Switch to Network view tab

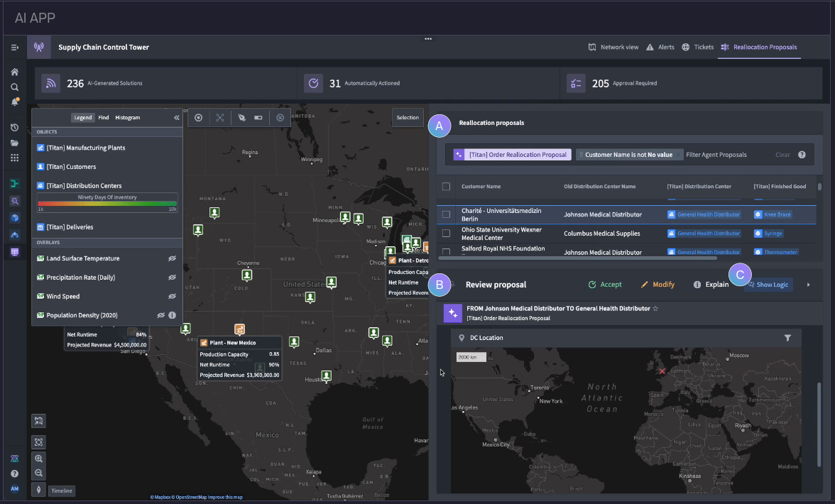click(613, 48)
